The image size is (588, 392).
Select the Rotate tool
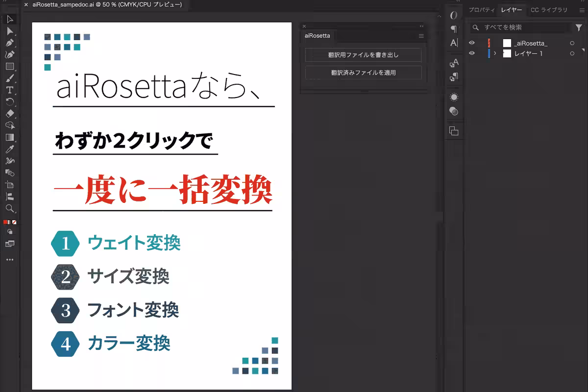click(10, 102)
